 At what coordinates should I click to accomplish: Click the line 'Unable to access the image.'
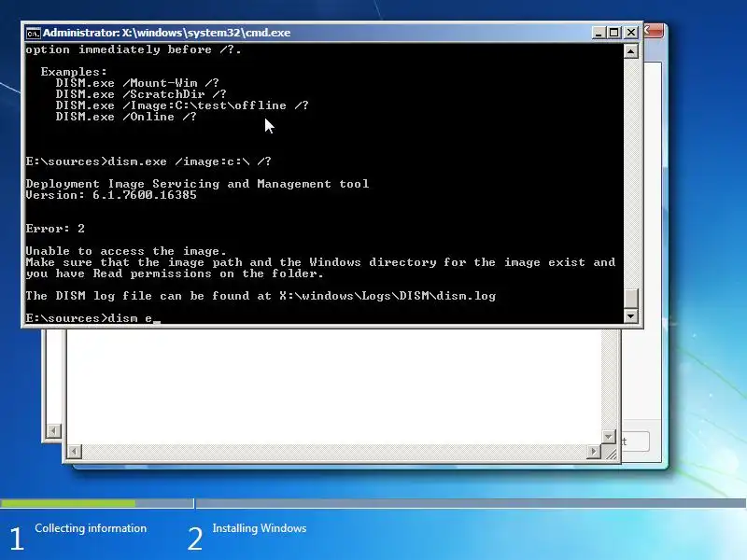click(126, 251)
